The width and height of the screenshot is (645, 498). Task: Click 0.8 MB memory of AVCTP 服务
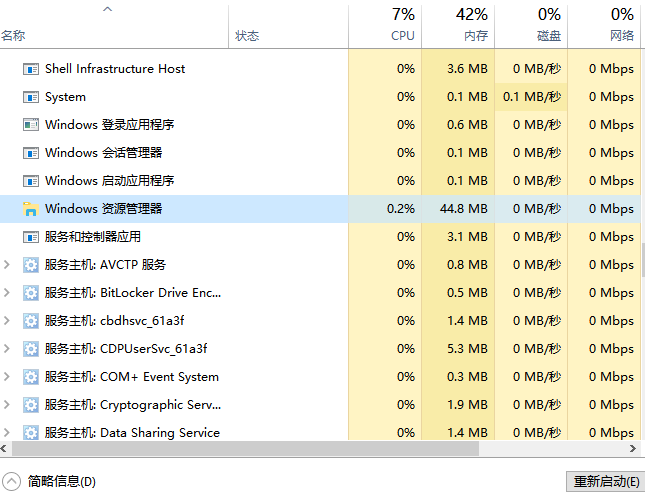(467, 265)
